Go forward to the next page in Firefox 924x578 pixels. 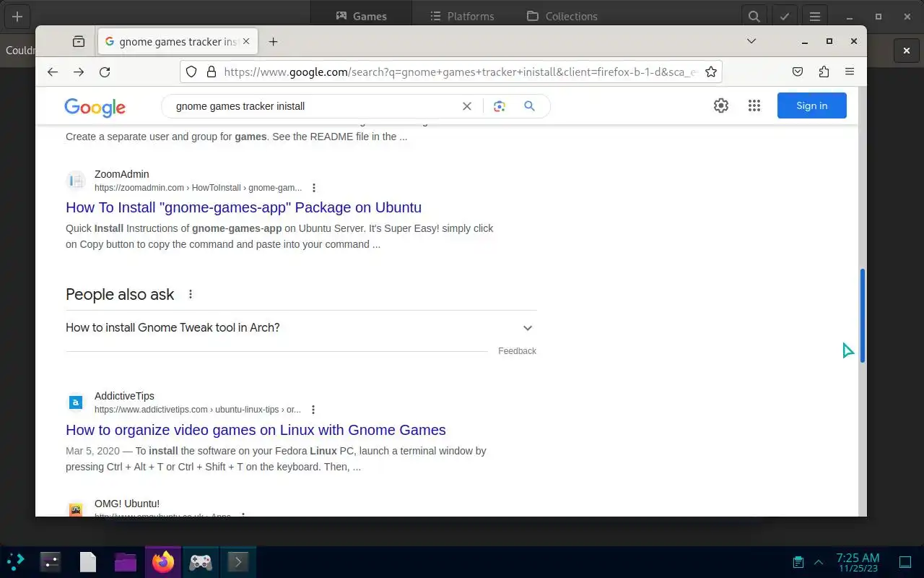pyautogui.click(x=79, y=72)
